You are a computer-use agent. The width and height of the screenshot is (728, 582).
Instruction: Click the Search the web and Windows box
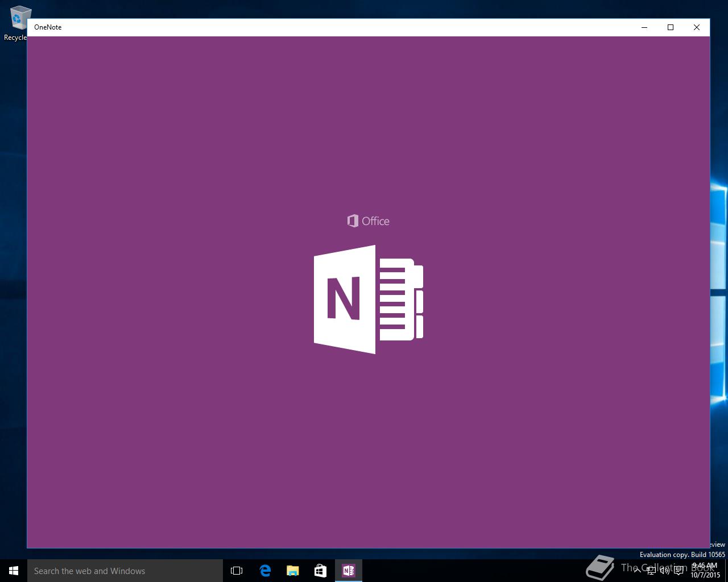click(125, 571)
